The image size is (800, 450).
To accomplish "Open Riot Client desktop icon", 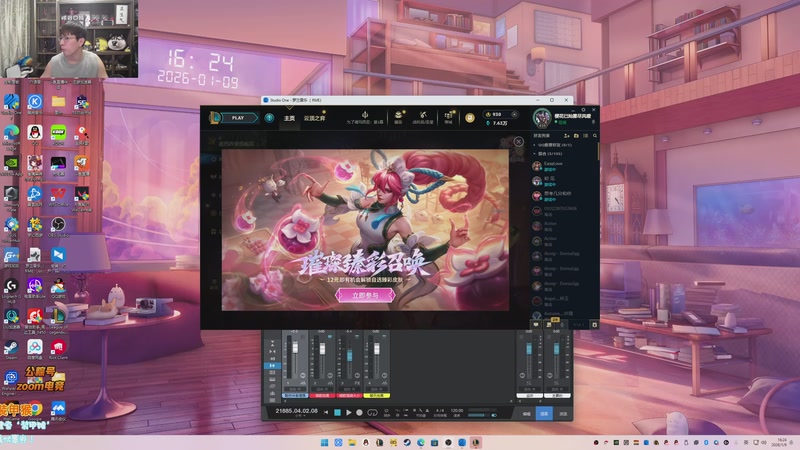I will [x=58, y=349].
